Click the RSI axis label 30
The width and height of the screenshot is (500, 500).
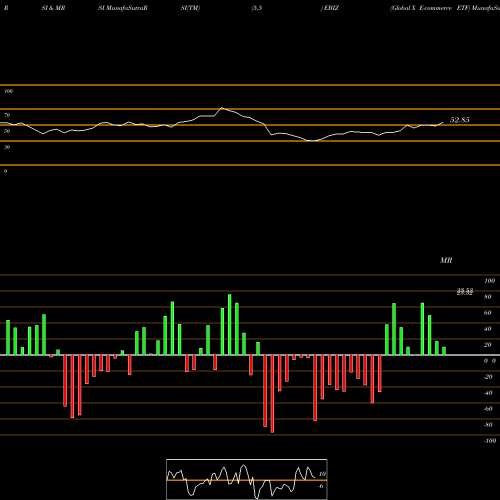pyautogui.click(x=7, y=147)
